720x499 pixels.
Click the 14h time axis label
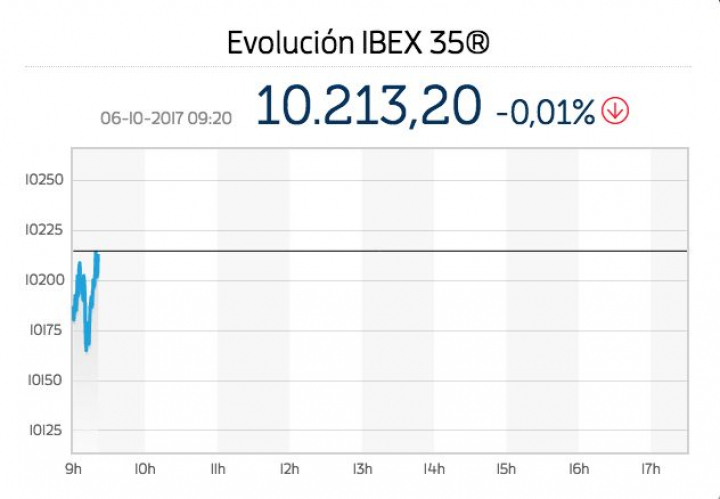(434, 468)
